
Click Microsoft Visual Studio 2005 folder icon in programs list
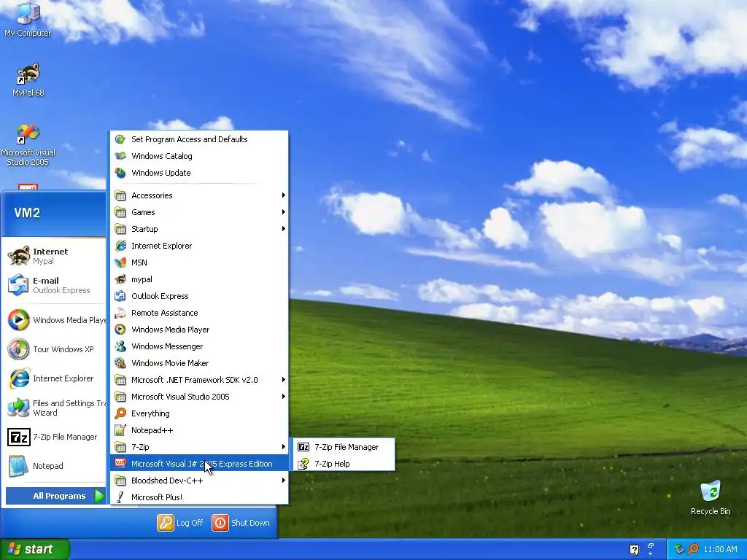coord(120,397)
